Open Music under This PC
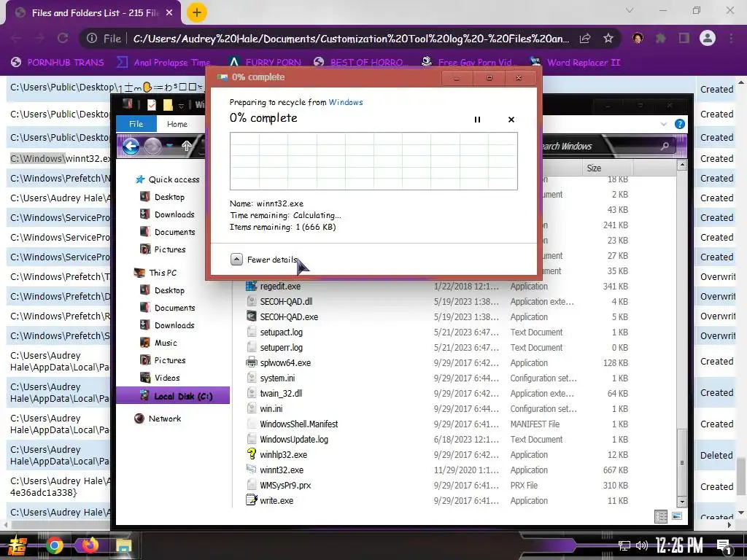The width and height of the screenshot is (747, 560). [166, 343]
